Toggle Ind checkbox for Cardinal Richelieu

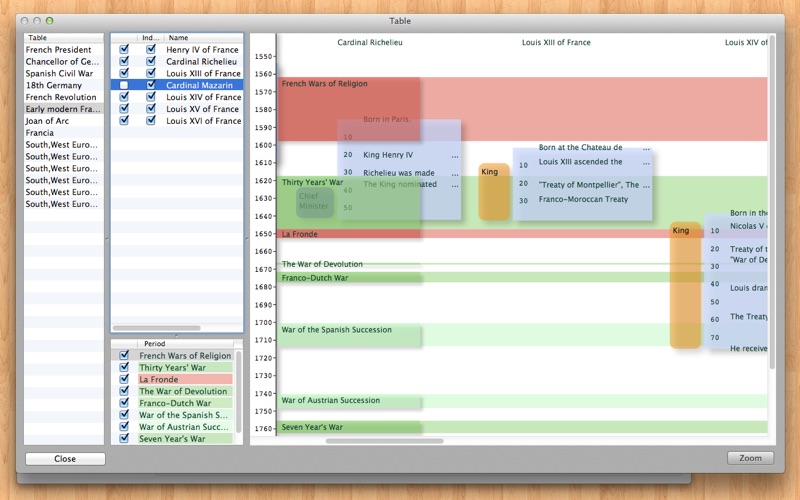click(x=151, y=61)
